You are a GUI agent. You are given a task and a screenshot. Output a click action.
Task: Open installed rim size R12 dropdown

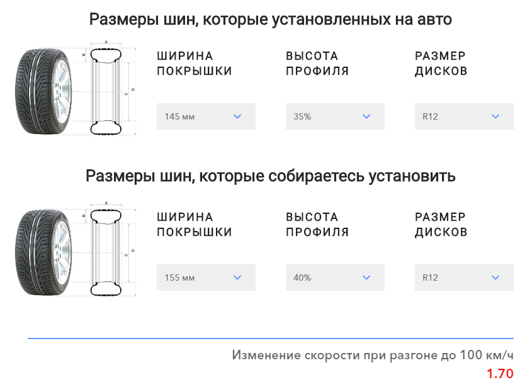coord(464,116)
